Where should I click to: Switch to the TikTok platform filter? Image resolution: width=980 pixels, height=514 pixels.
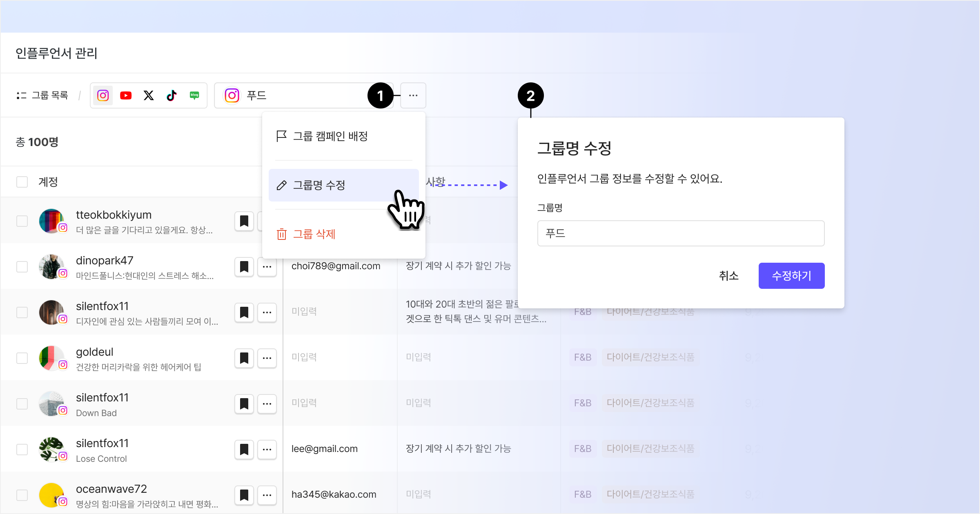pos(171,95)
